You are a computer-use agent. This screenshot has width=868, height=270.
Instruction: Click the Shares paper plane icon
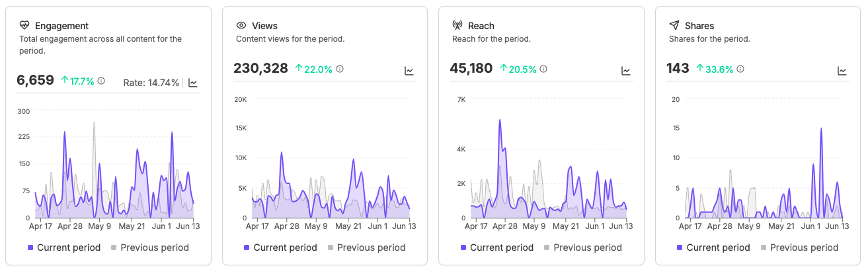(674, 26)
